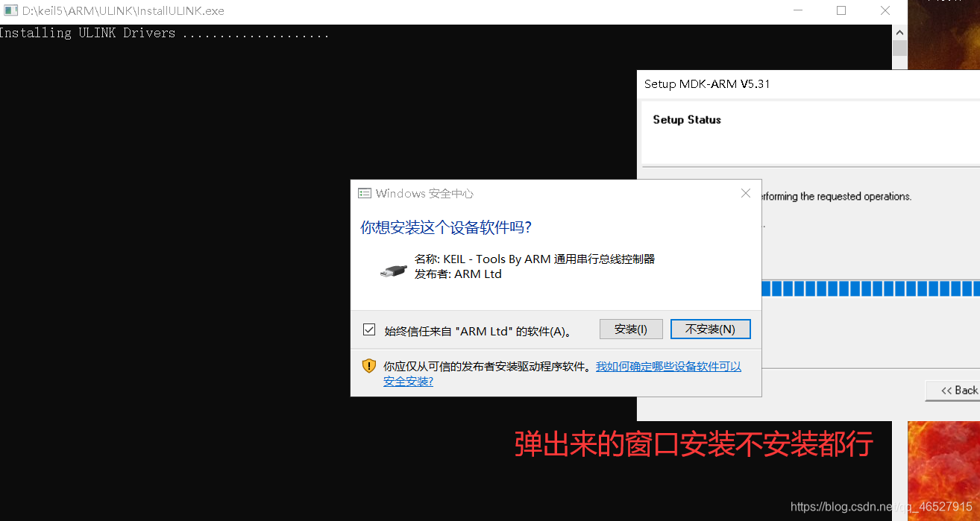This screenshot has height=521, width=980.
Task: Click the Windows security center title icon
Action: (365, 194)
